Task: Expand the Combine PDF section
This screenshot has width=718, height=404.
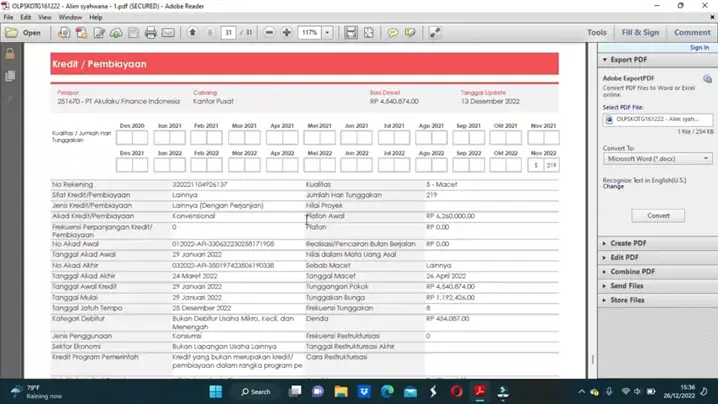Action: tap(632, 272)
